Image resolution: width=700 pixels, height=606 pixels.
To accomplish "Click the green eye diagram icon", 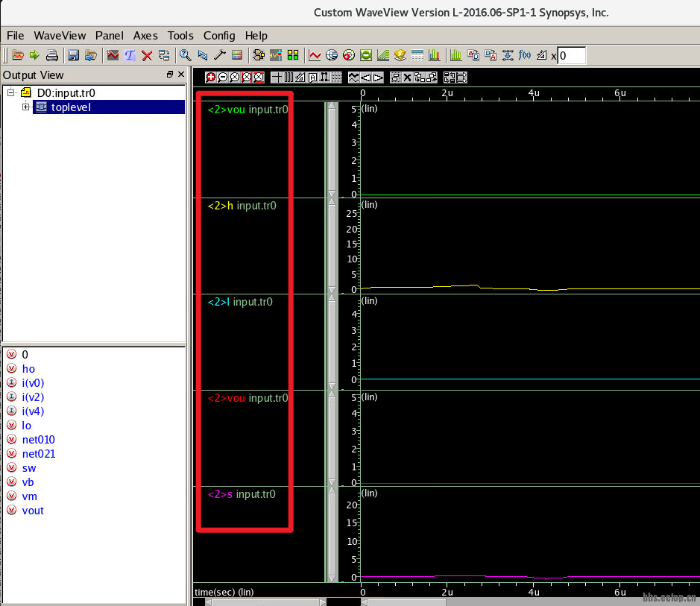I will pos(366,55).
